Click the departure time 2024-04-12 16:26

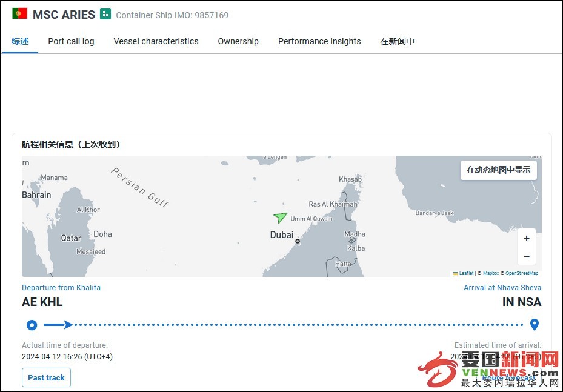tap(67, 357)
